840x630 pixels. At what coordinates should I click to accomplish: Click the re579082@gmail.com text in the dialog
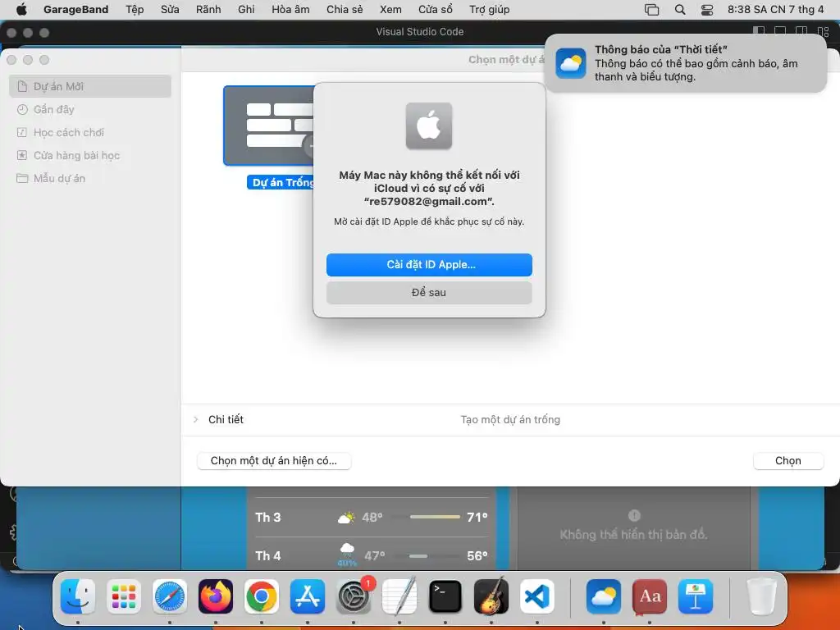click(428, 202)
